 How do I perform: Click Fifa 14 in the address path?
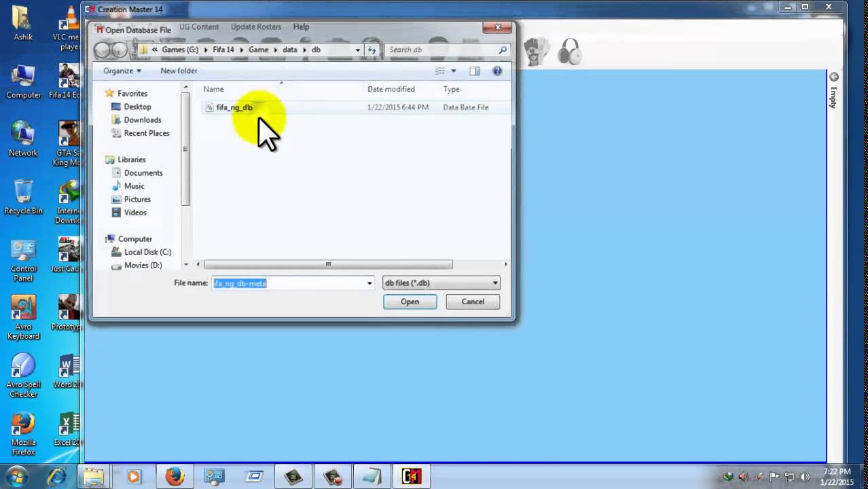pos(223,50)
